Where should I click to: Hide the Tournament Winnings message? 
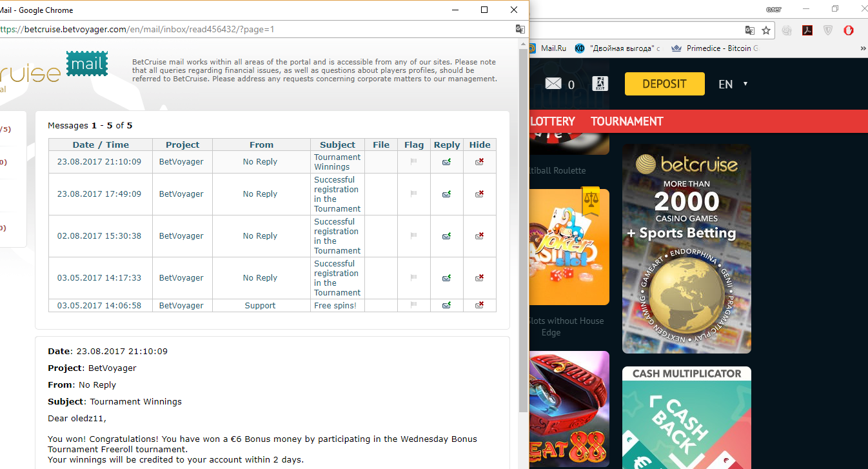coord(479,162)
